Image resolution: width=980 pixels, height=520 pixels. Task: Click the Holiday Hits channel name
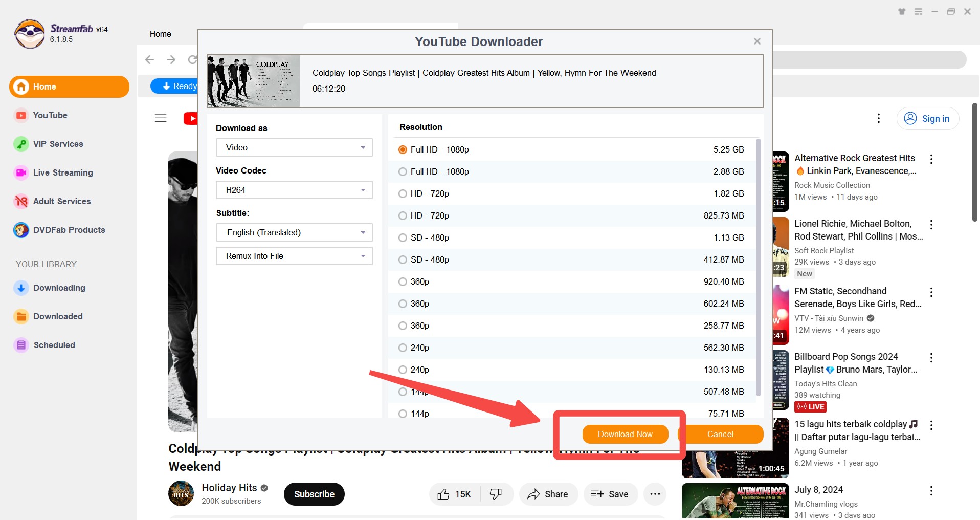pyautogui.click(x=229, y=488)
